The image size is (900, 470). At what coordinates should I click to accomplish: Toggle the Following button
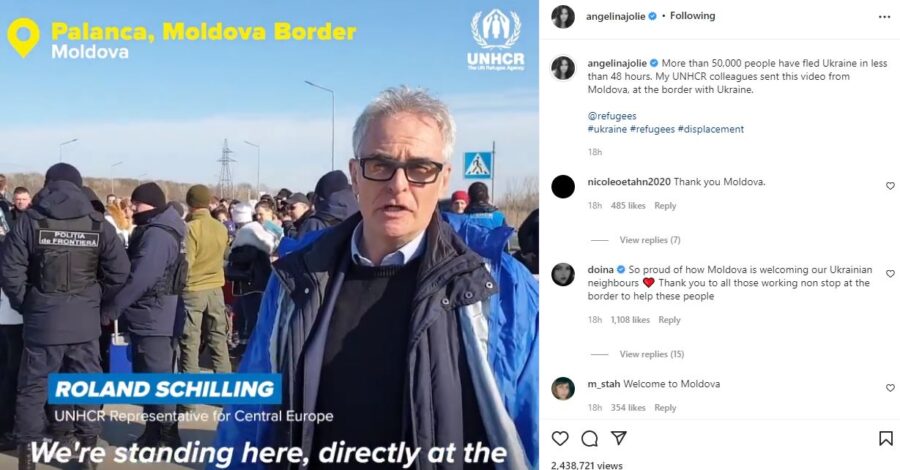[x=693, y=16]
